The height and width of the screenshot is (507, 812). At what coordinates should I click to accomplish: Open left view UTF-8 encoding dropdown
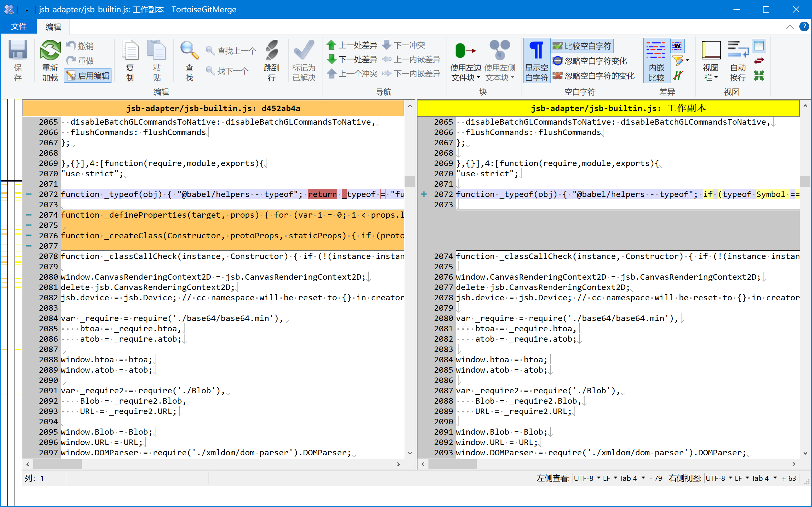(x=587, y=478)
